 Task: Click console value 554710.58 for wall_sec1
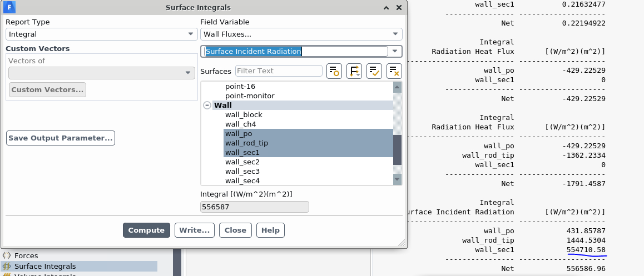[x=586, y=250]
